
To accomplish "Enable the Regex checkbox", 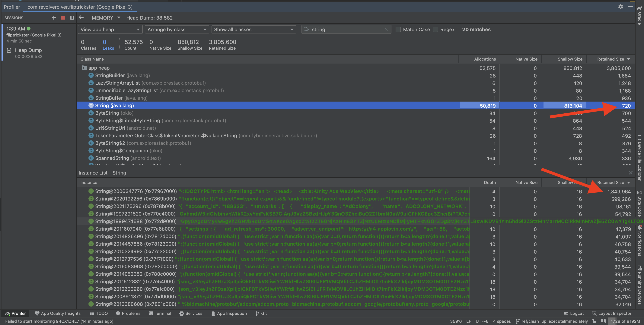I will tap(435, 30).
